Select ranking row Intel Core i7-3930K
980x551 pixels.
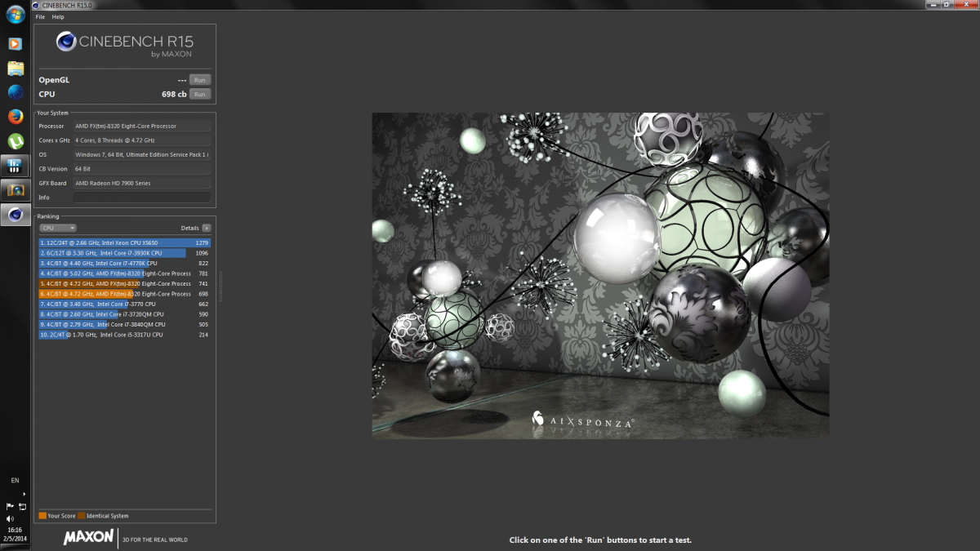pyautogui.click(x=125, y=253)
